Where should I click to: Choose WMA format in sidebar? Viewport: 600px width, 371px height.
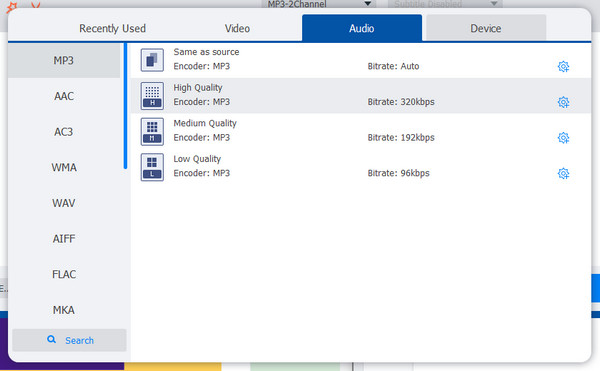pyautogui.click(x=64, y=167)
